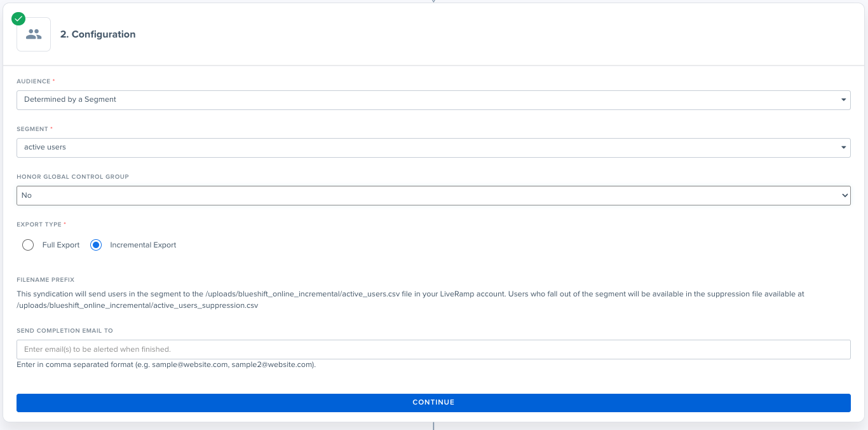Click the completion email input field
The width and height of the screenshot is (868, 430).
click(433, 349)
